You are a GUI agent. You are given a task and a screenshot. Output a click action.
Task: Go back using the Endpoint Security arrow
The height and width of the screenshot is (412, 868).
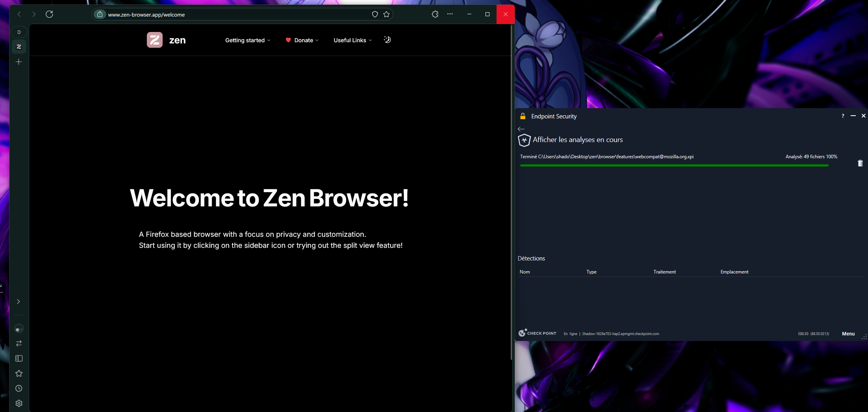point(521,129)
